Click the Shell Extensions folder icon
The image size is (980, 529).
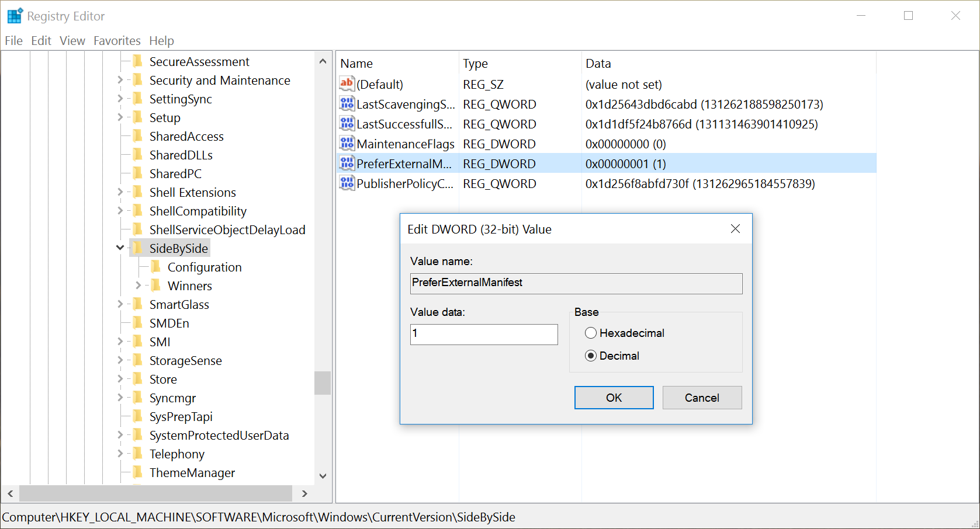(138, 192)
